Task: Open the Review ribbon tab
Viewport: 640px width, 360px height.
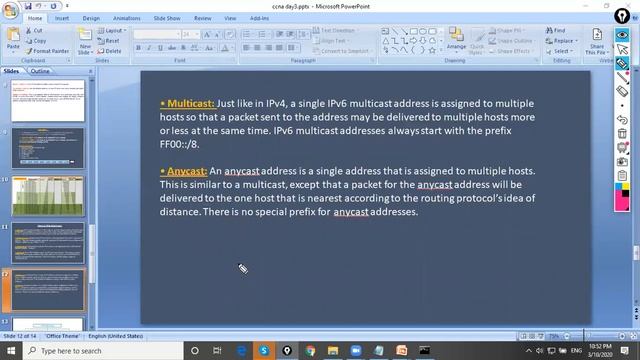Action: pos(202,18)
